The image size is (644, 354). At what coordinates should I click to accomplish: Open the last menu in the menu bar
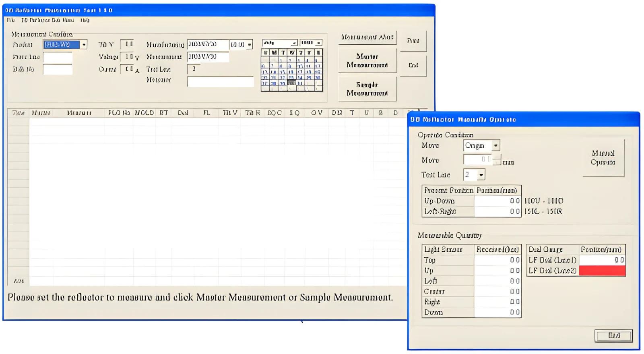click(x=85, y=20)
